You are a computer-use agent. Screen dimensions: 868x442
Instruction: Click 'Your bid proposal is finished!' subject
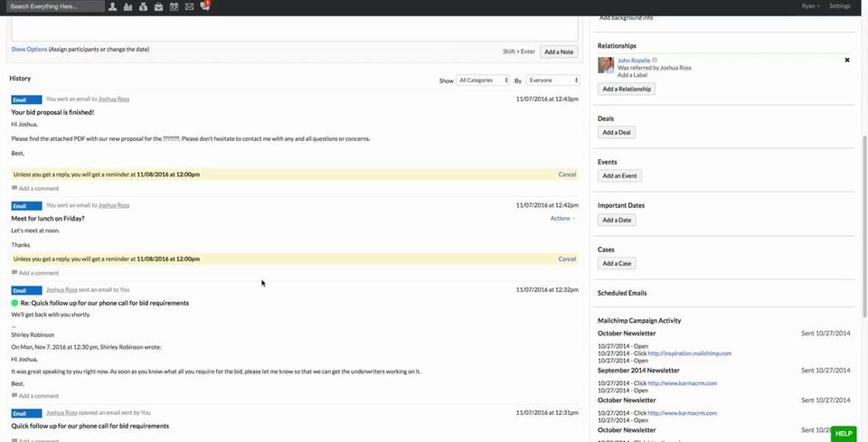[52, 112]
